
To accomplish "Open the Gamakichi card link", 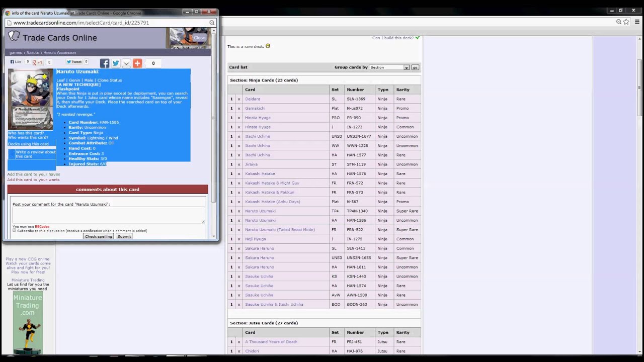I will click(x=255, y=108).
